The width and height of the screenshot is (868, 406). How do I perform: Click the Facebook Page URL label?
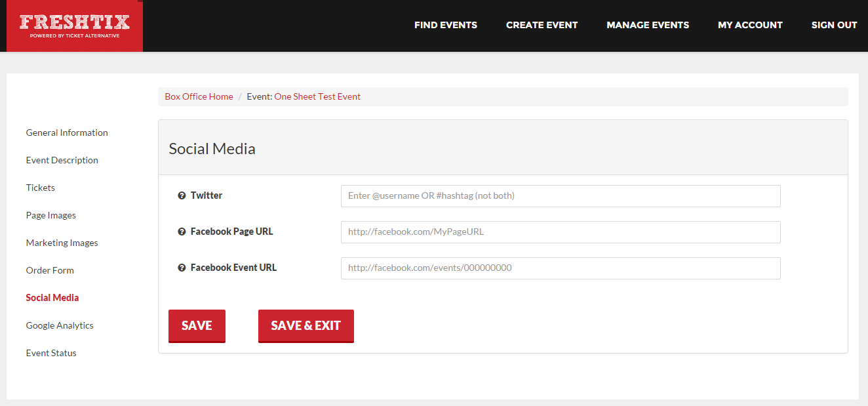[x=232, y=232]
